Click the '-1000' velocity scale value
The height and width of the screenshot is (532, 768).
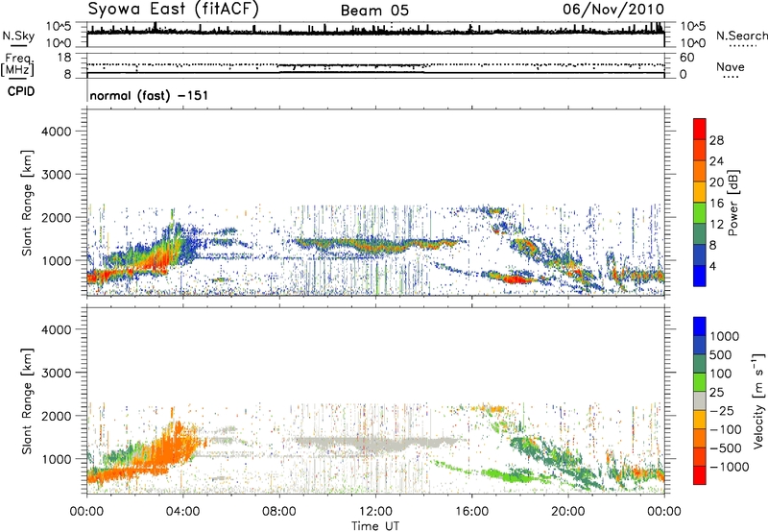729,467
